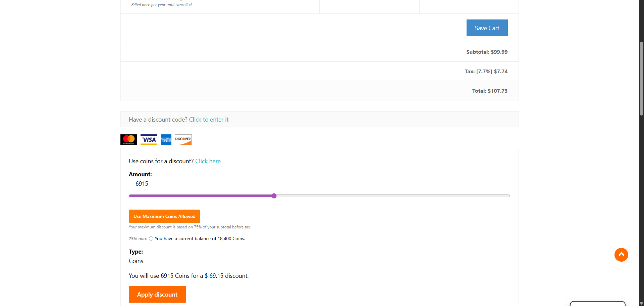This screenshot has width=644, height=306.
Task: Click the Tax [7.7%] $7.74 line
Action: [x=486, y=72]
